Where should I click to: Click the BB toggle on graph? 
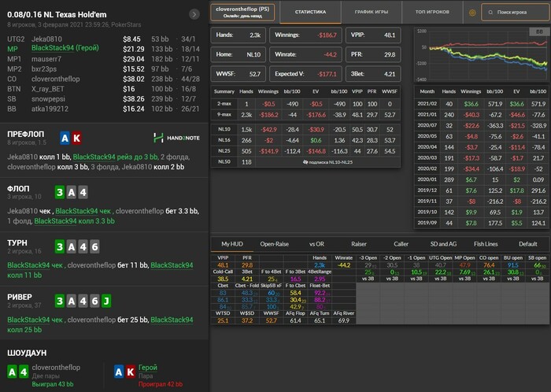pos(539,31)
